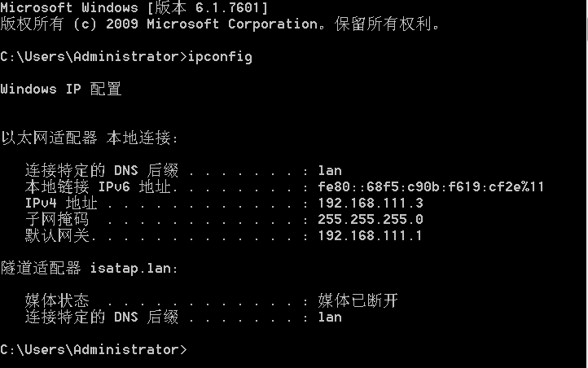Click the IPv4 address 192.168.111.3
The image size is (588, 368).
(371, 203)
